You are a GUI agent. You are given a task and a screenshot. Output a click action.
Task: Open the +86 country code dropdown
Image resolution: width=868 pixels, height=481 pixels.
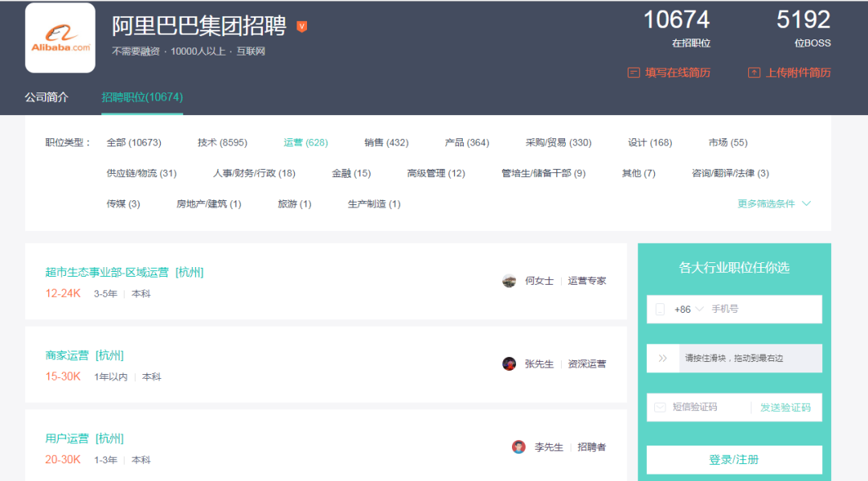coord(689,309)
